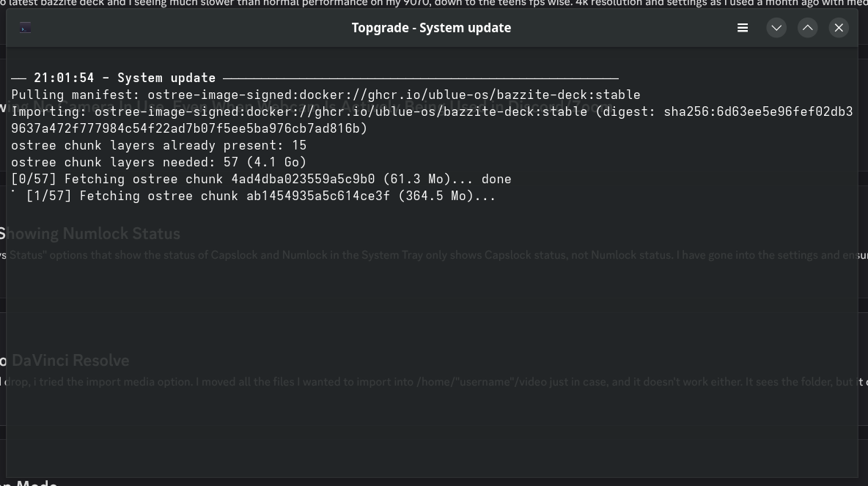
Task: Click the downward chevron button in the title bar
Action: pos(776,27)
